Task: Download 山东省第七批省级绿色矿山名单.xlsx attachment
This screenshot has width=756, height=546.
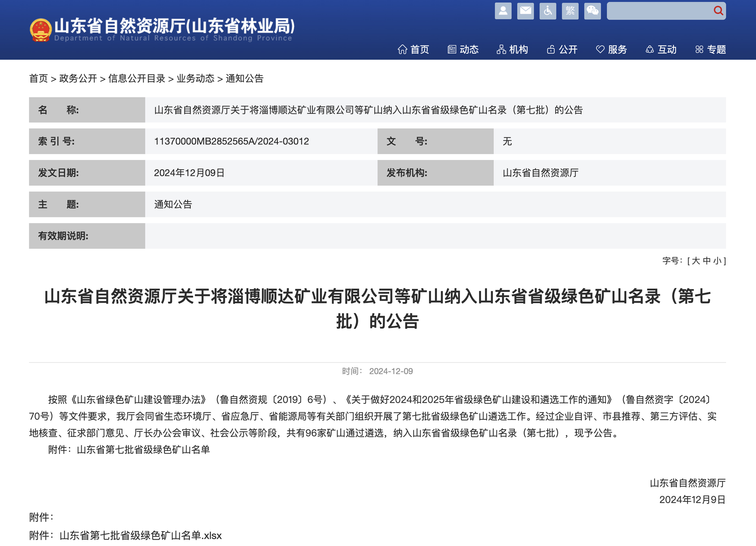Action: pyautogui.click(x=141, y=535)
